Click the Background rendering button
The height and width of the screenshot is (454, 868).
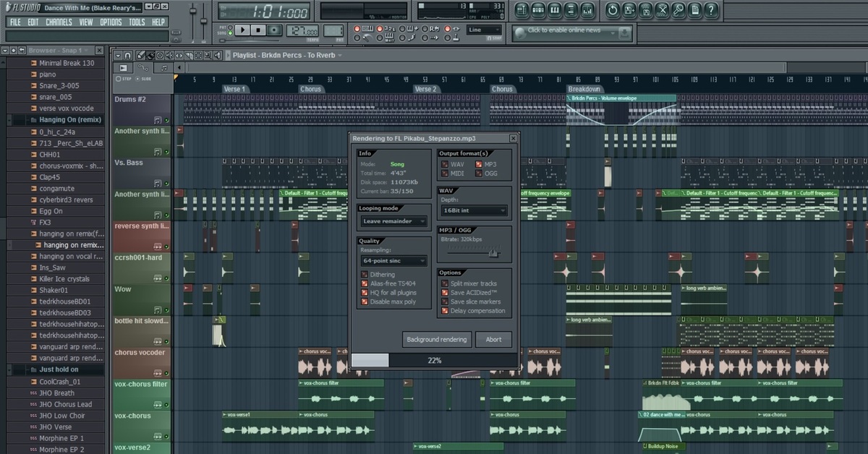coord(437,339)
